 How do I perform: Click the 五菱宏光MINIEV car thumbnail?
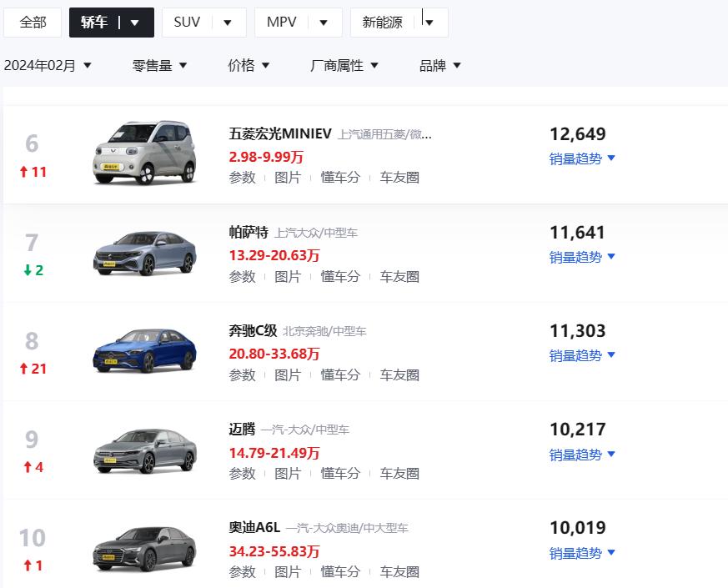(x=144, y=153)
